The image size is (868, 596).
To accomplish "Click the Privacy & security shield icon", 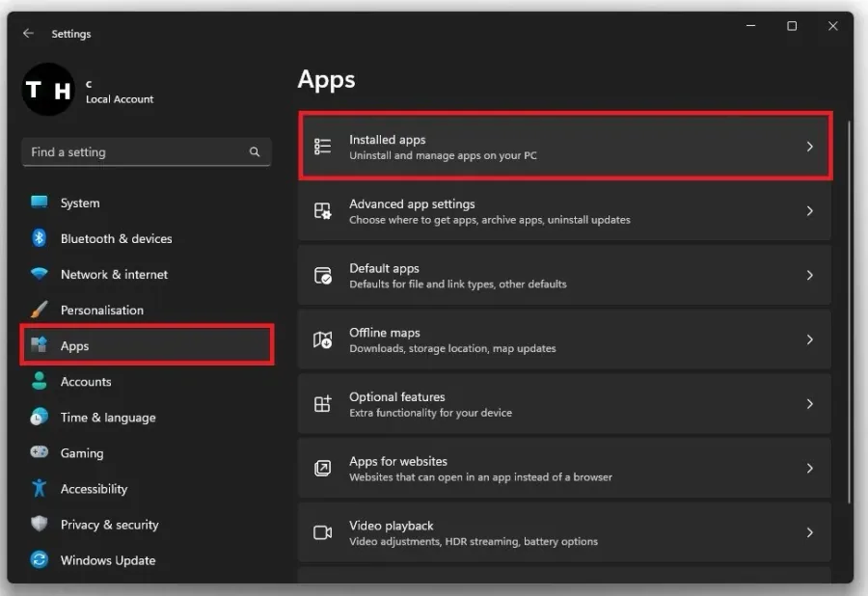I will click(40, 524).
